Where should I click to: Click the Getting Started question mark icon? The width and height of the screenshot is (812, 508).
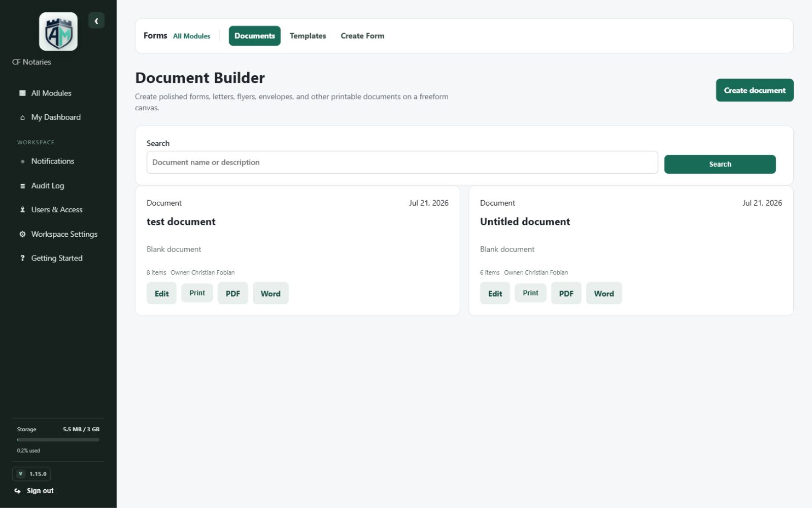[22, 258]
